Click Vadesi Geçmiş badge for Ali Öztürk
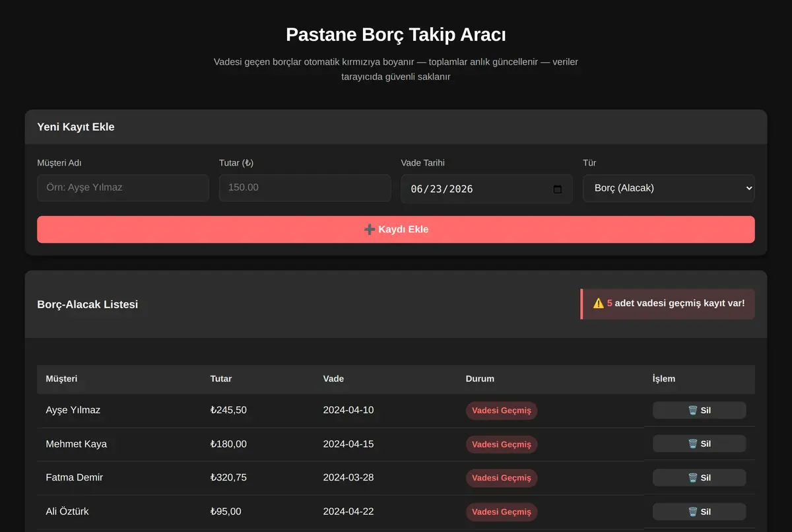792x532 pixels. (502, 512)
